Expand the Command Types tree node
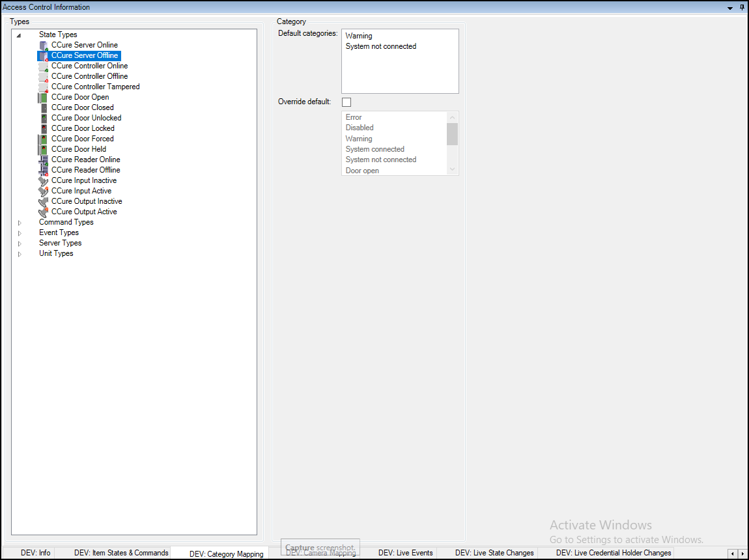The height and width of the screenshot is (560, 749). 20,222
